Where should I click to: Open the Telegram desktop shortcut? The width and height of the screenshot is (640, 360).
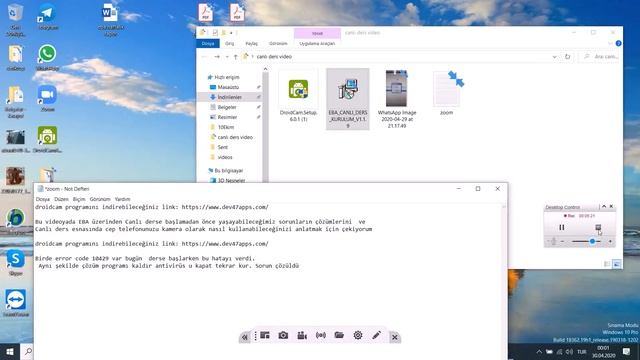pyautogui.click(x=47, y=16)
